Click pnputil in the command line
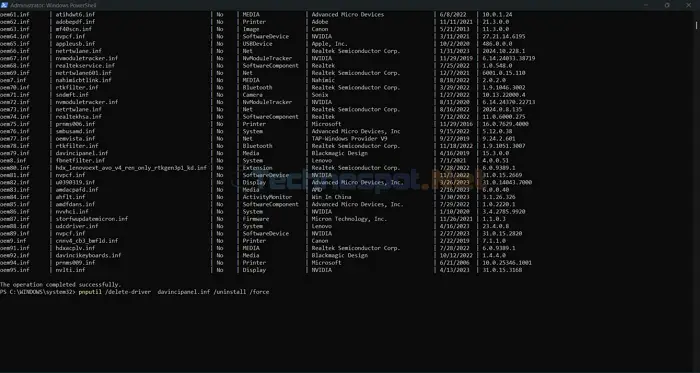Screen dimensions: 700x373 90,292
